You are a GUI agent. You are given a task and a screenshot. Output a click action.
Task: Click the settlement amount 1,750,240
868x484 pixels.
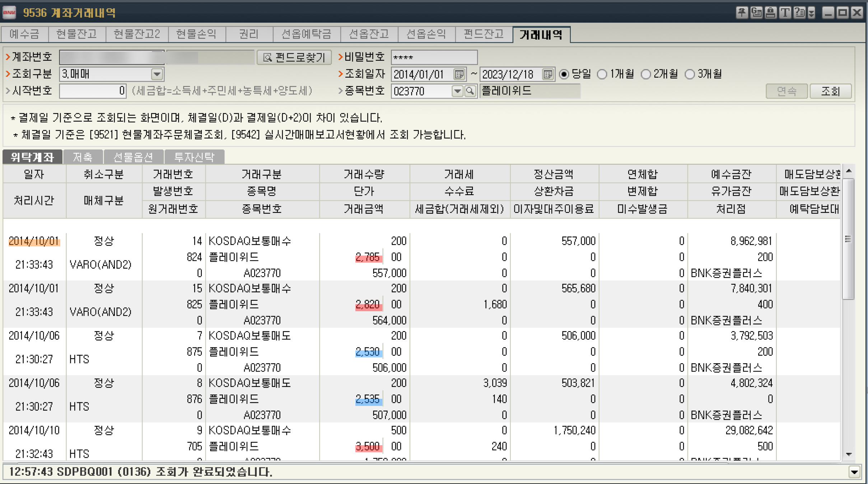[x=574, y=430]
